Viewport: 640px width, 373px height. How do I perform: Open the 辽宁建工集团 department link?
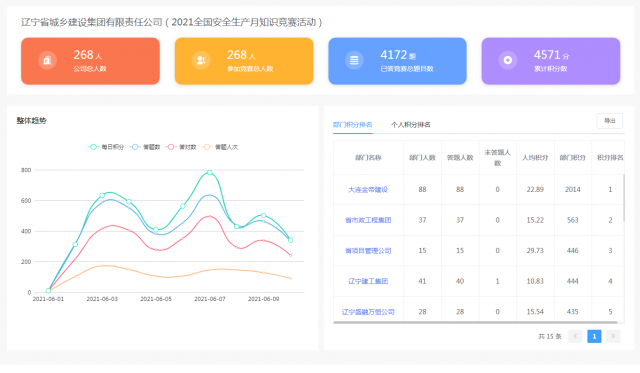[368, 281]
